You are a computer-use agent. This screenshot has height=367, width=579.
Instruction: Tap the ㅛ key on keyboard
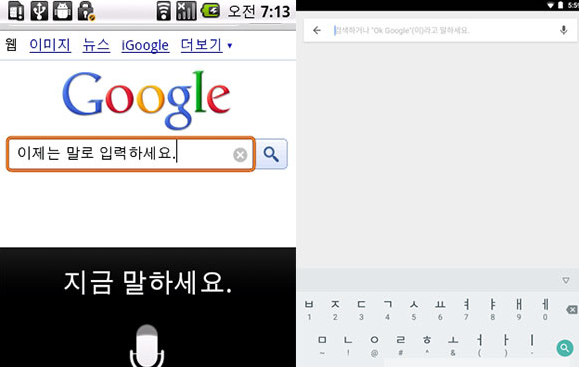(x=440, y=309)
